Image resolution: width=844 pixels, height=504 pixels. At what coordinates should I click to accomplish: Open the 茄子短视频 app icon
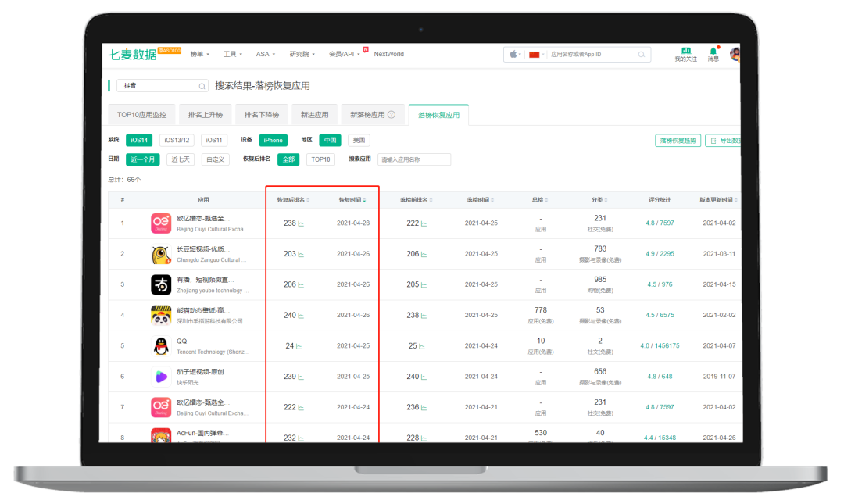(161, 377)
